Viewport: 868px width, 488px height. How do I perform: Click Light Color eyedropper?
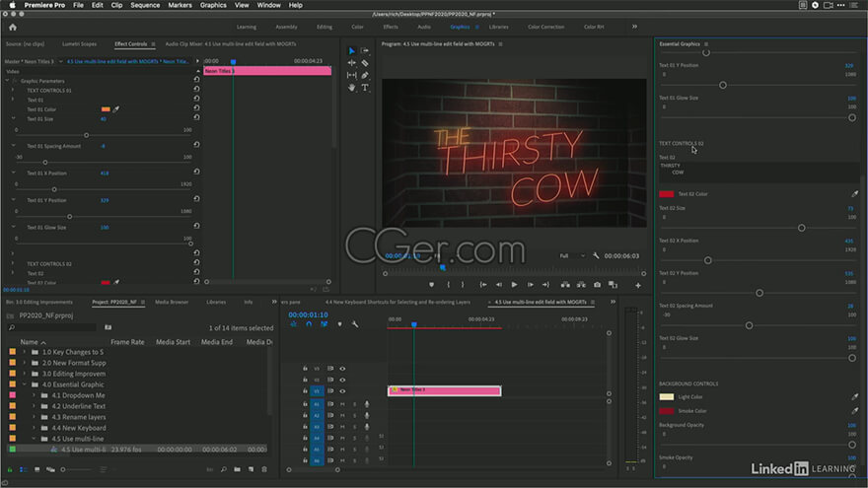point(855,396)
